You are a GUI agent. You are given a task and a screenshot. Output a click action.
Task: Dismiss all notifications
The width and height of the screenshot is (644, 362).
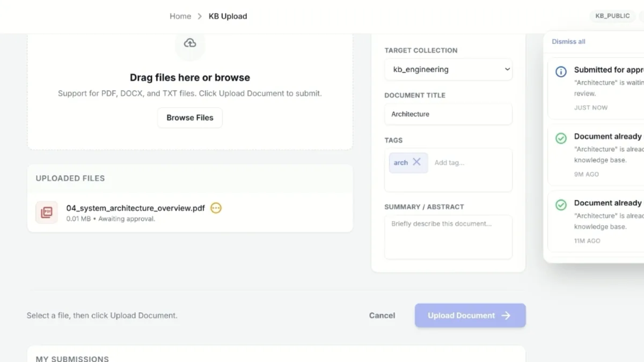pos(568,41)
